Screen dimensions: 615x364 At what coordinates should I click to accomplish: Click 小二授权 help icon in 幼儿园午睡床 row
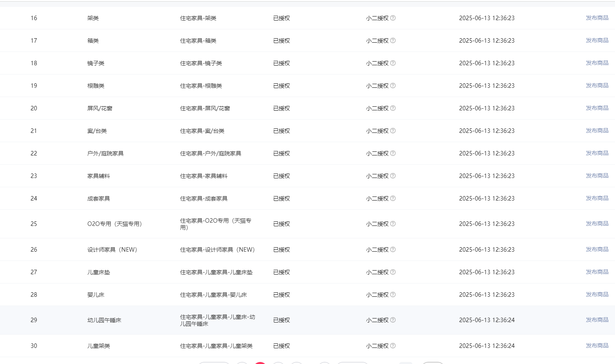pos(393,320)
